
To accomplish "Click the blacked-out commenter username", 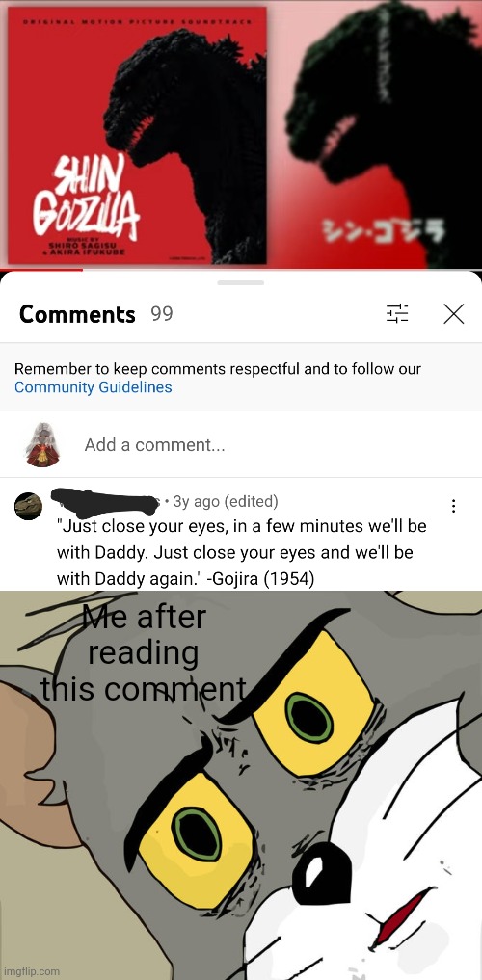I will 106,502.
